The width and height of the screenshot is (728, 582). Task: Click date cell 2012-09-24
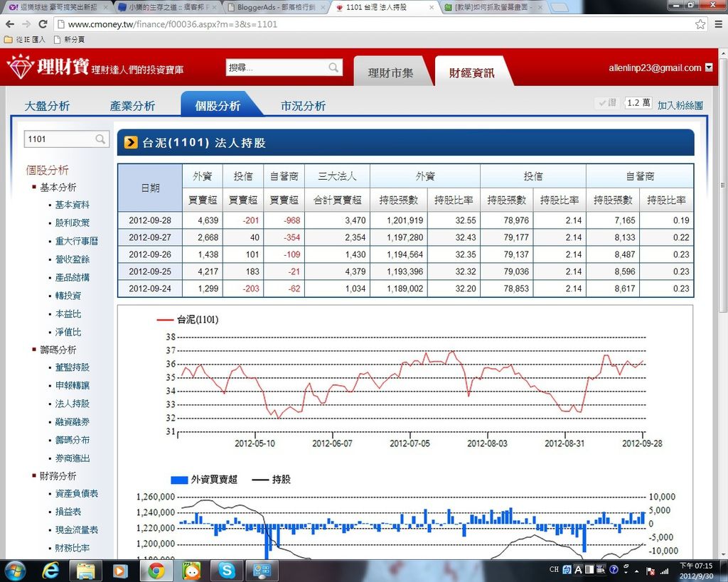click(x=150, y=289)
